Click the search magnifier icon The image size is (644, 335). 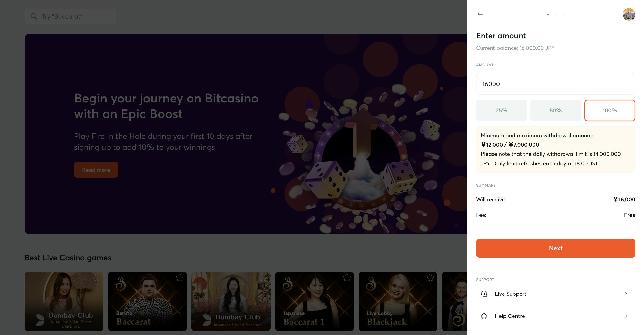[x=34, y=17]
